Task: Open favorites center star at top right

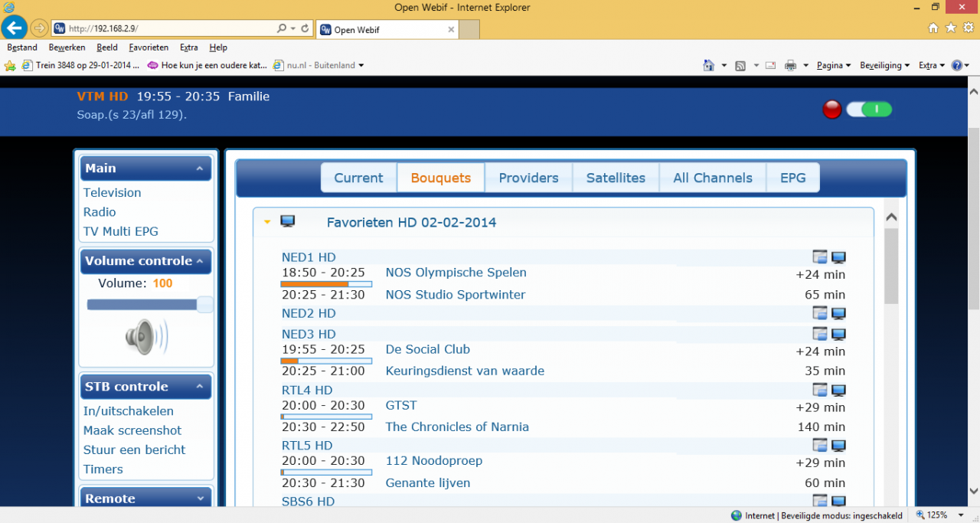Action: [x=950, y=28]
